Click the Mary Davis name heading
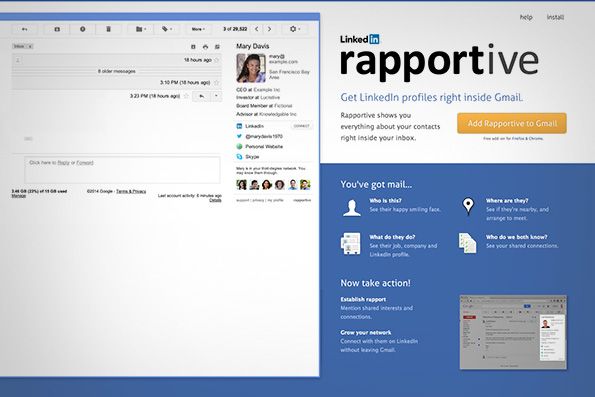 (253, 46)
